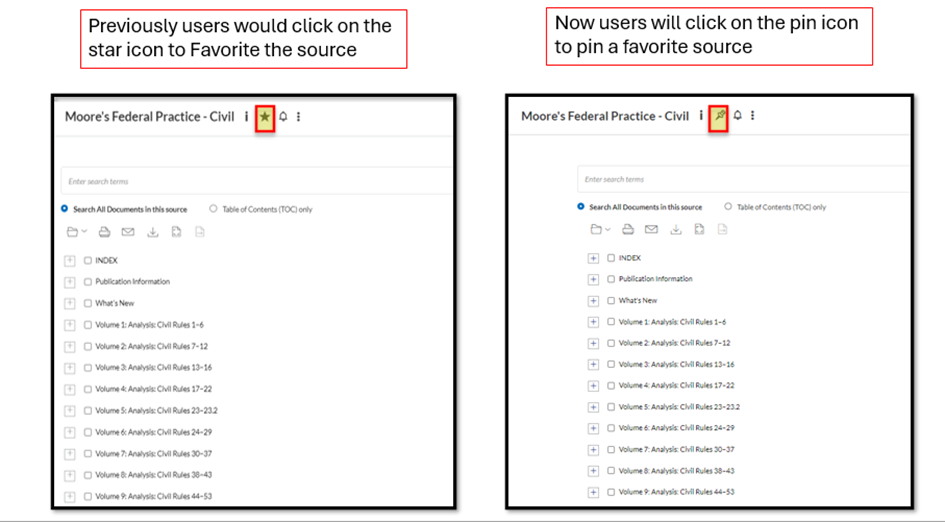945x522 pixels.
Task: Click the download icon in left toolbar
Action: coord(152,232)
